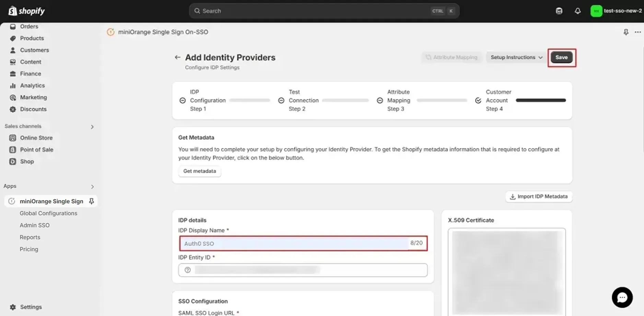
Task: Select the Marketing sidebar item
Action: coord(33,97)
